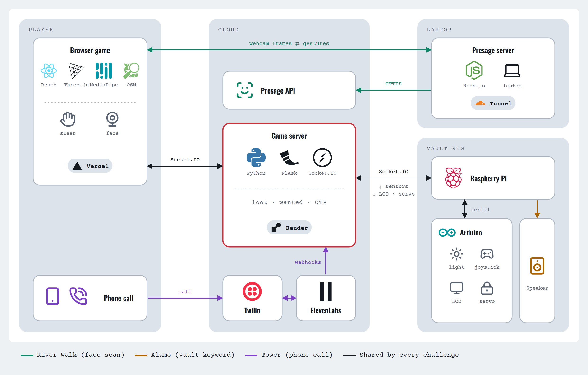Viewport: 588px width, 375px height.
Task: Click the VAULT RIG section heading
Action: (x=446, y=148)
